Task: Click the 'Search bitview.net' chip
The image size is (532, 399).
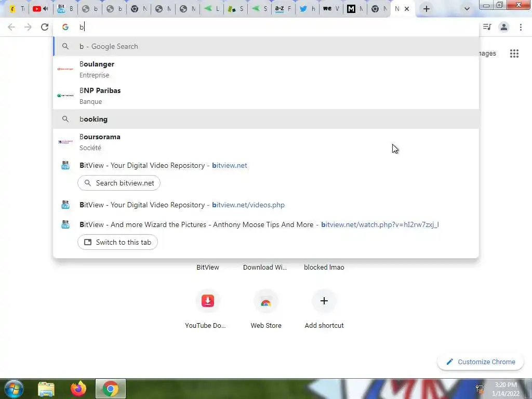Action: pos(119,183)
